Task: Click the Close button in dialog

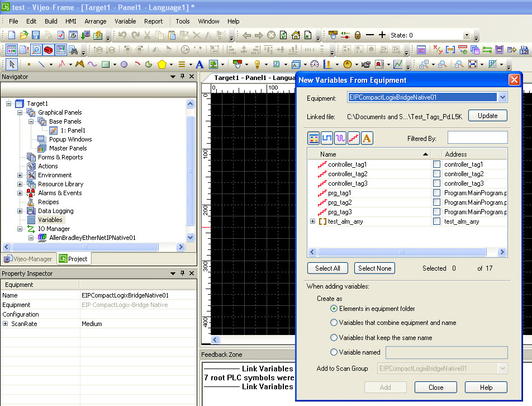Action: coord(436,388)
